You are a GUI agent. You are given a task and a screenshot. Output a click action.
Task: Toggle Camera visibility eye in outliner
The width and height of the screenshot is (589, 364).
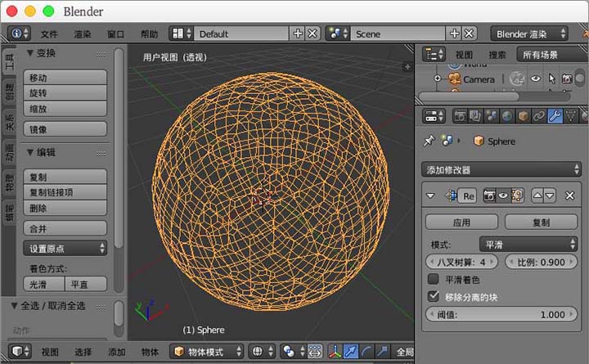pyautogui.click(x=536, y=79)
